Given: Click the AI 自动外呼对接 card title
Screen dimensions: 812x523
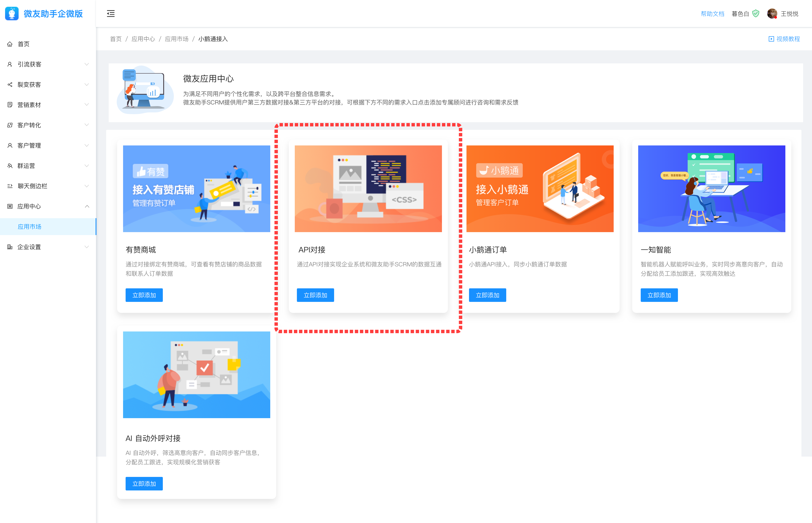Looking at the screenshot, I should [153, 438].
